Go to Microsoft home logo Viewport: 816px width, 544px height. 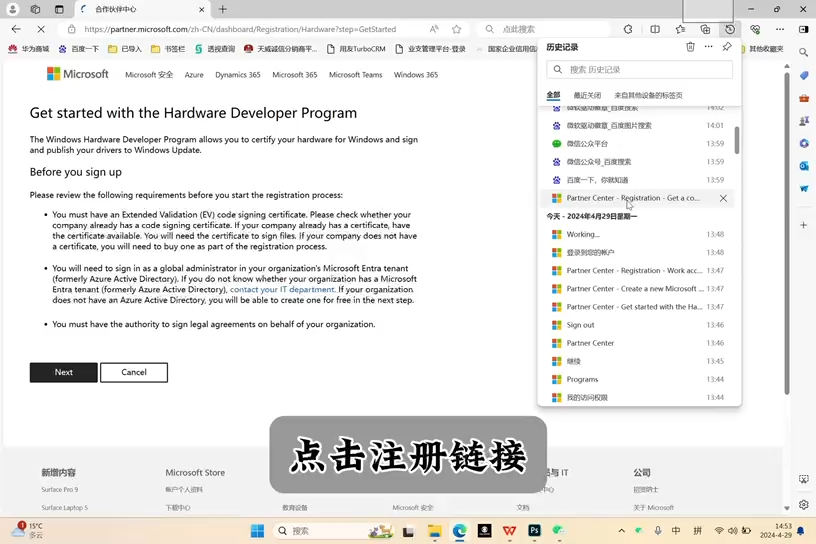pos(78,74)
